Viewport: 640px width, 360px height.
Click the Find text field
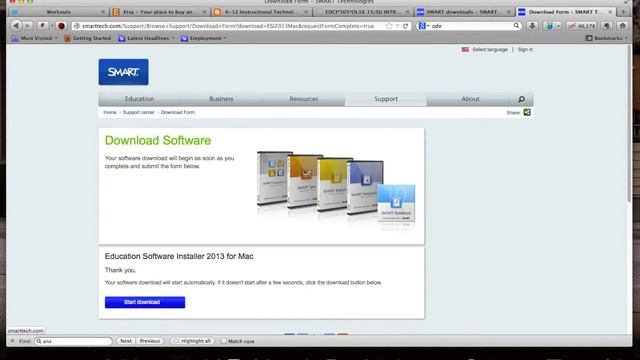click(x=73, y=341)
